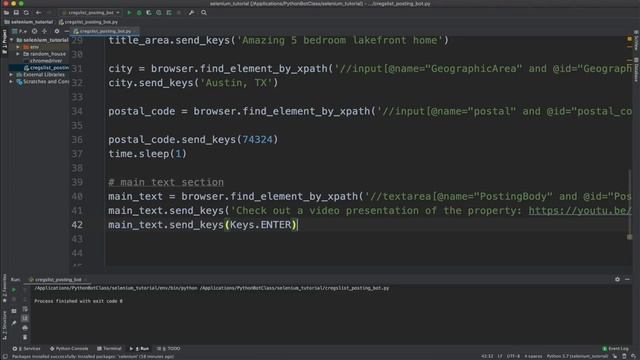The height and width of the screenshot is (360, 640).
Task: Change 4 spaces indent setting
Action: 533,356
